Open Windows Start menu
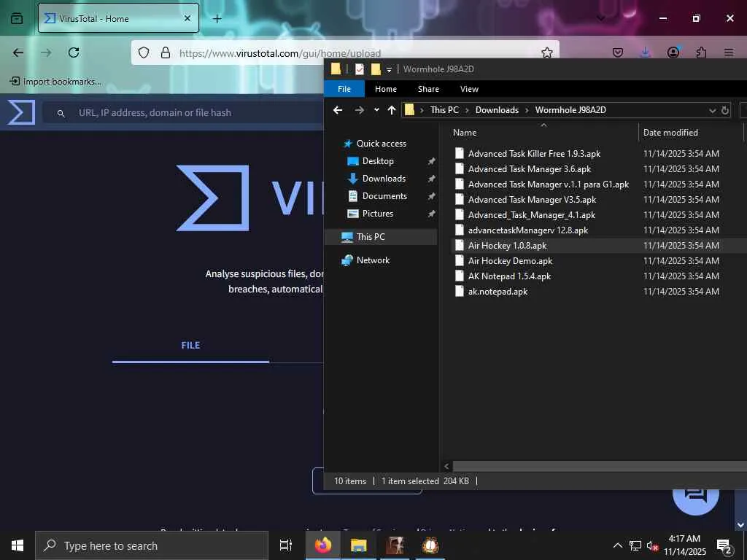This screenshot has width=747, height=560. (18, 545)
